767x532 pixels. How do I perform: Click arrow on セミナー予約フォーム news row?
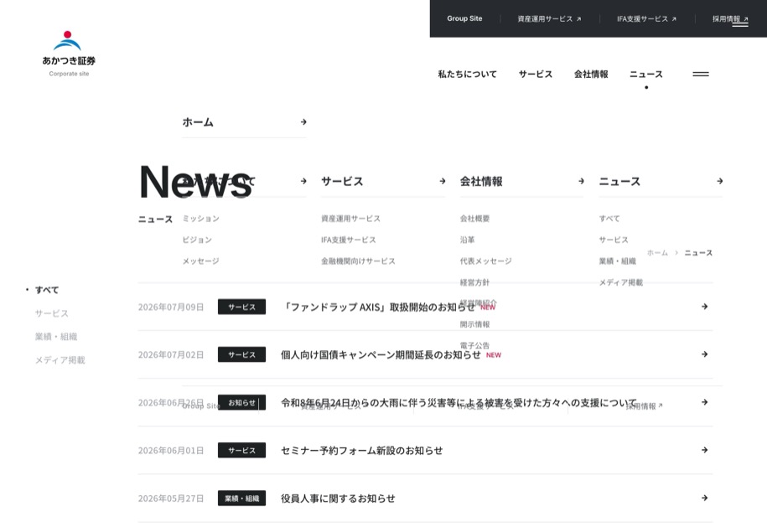[x=704, y=450]
